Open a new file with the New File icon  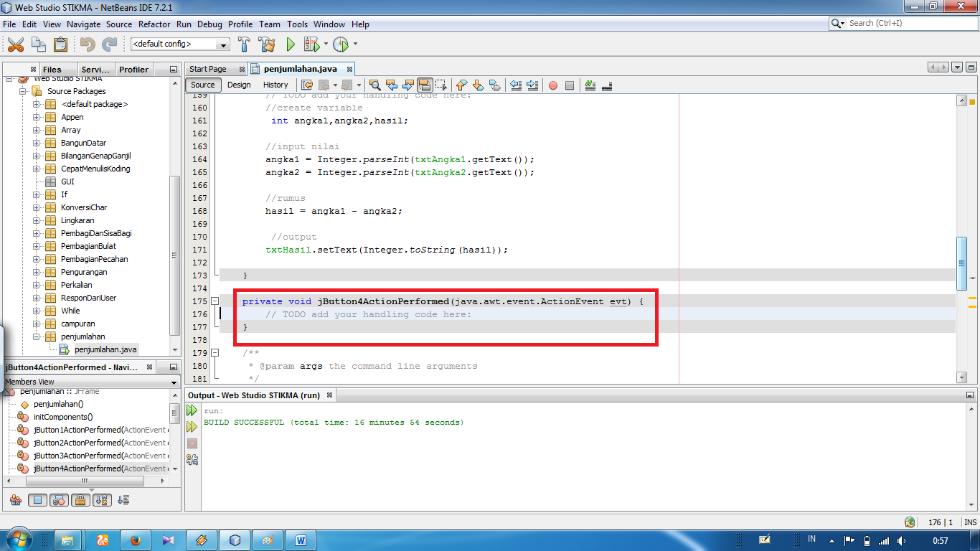pos(37,44)
